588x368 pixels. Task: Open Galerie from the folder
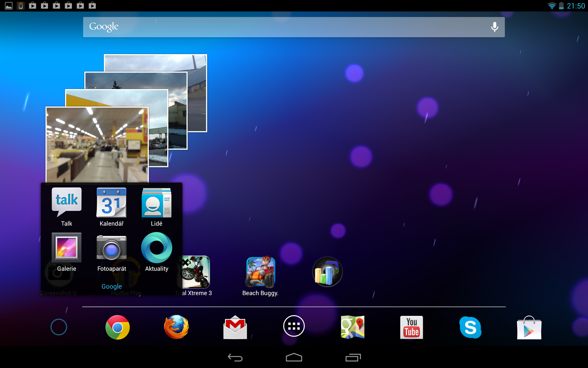(x=66, y=248)
